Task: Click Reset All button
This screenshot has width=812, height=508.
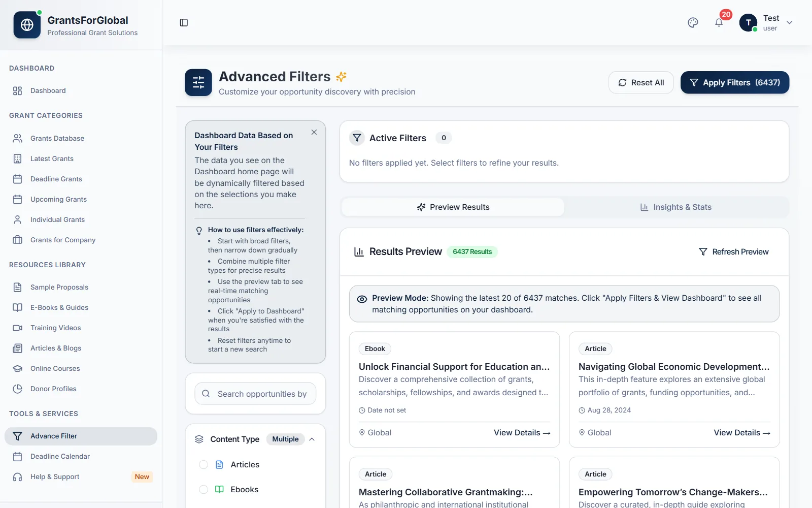Action: tap(641, 82)
